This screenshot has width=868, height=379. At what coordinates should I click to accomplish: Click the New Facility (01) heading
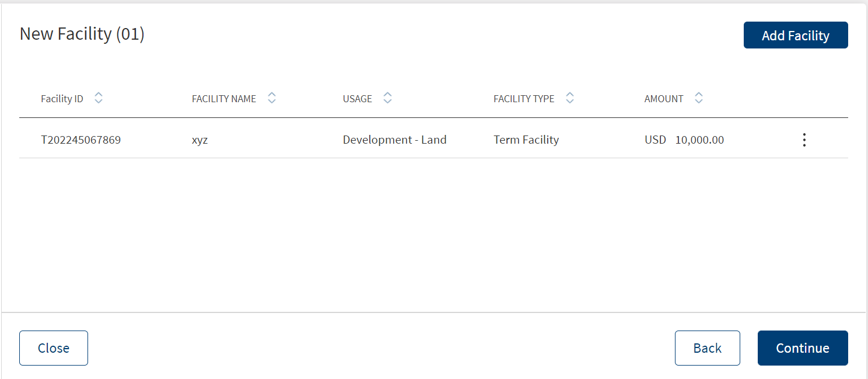pyautogui.click(x=82, y=34)
